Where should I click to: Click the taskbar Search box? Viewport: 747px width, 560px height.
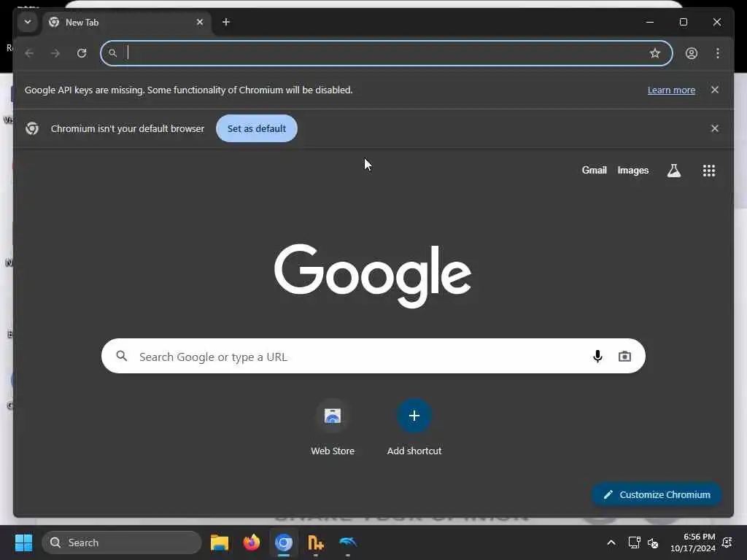122,542
